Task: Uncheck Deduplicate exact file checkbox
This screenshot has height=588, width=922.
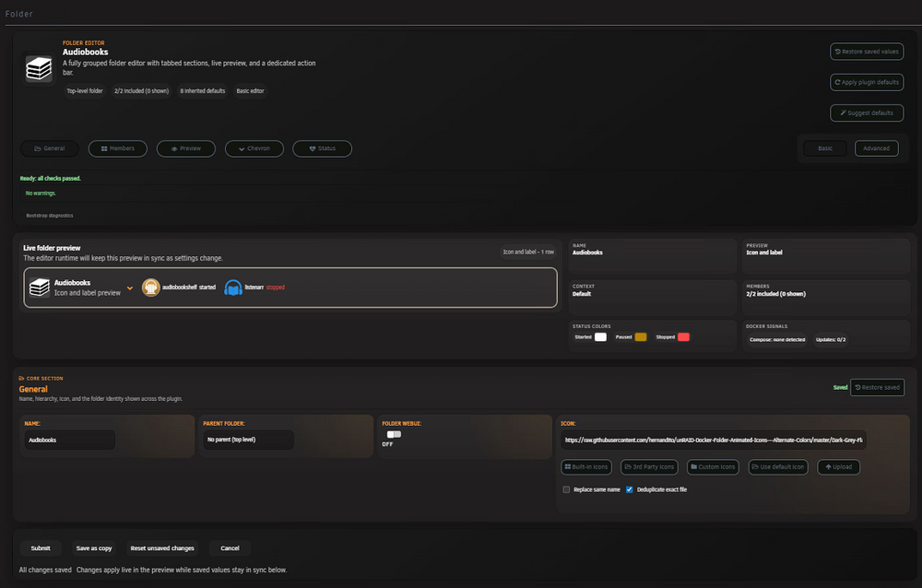Action: [629, 489]
